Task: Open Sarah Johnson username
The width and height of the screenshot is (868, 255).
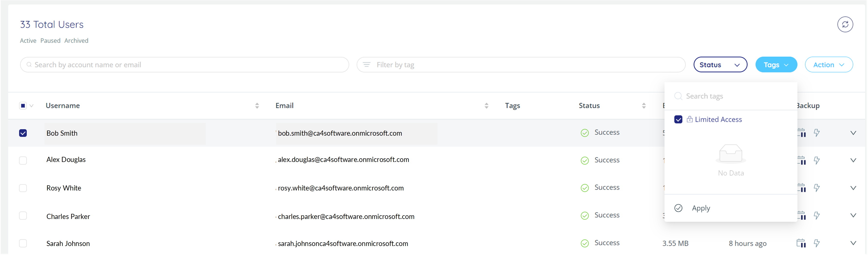Action: coord(68,244)
